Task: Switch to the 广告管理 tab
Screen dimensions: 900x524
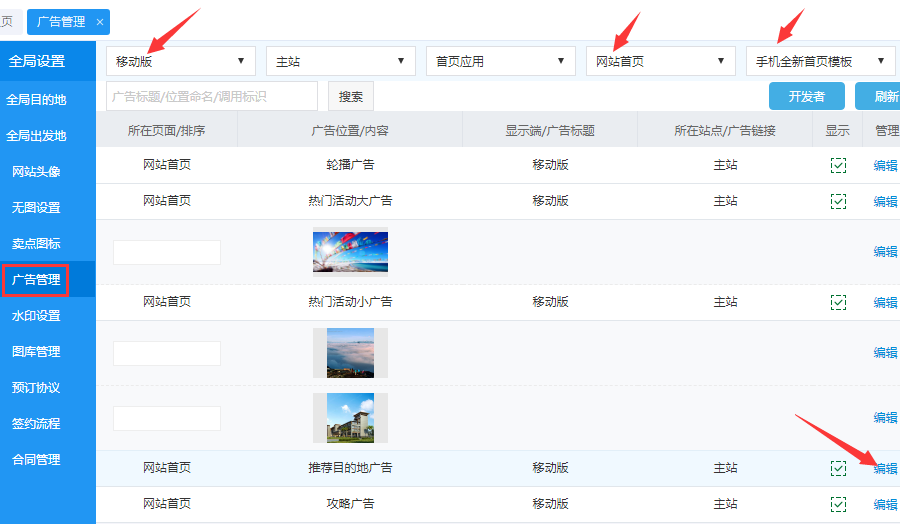Action: click(x=60, y=21)
